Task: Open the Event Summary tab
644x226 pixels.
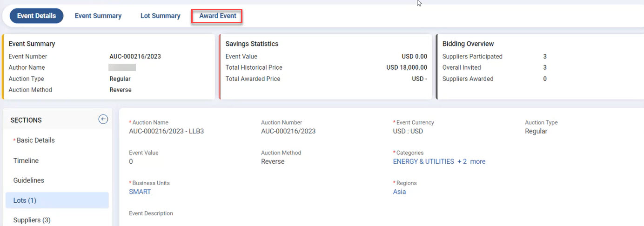Action: [98, 16]
